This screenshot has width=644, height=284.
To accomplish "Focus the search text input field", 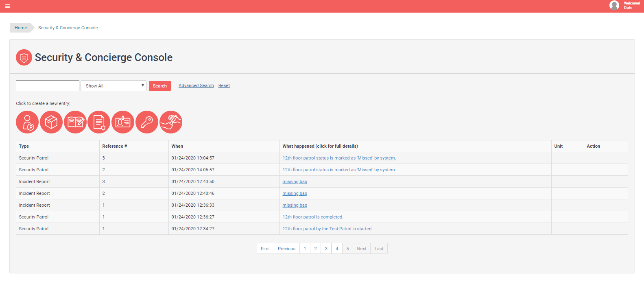I will click(48, 85).
